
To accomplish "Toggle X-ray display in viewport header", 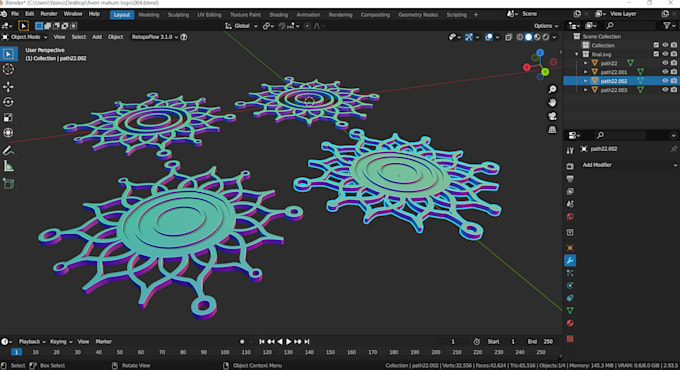I will point(509,37).
